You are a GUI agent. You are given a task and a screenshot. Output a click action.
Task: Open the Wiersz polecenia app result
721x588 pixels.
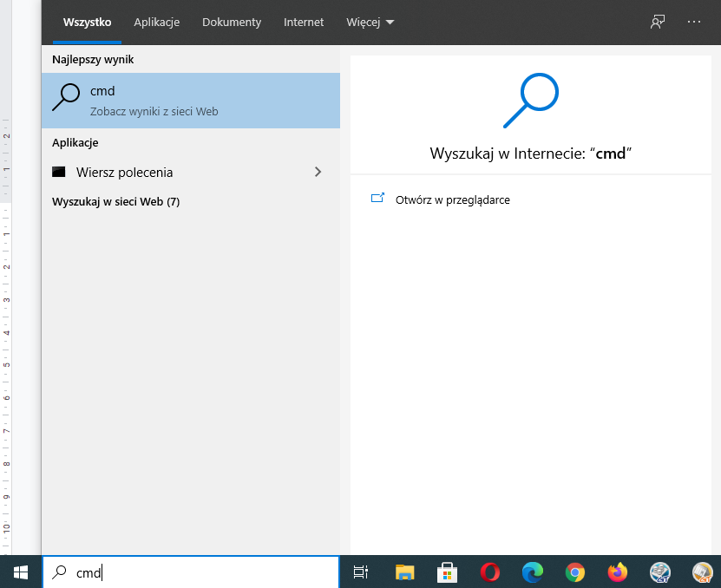(x=124, y=173)
